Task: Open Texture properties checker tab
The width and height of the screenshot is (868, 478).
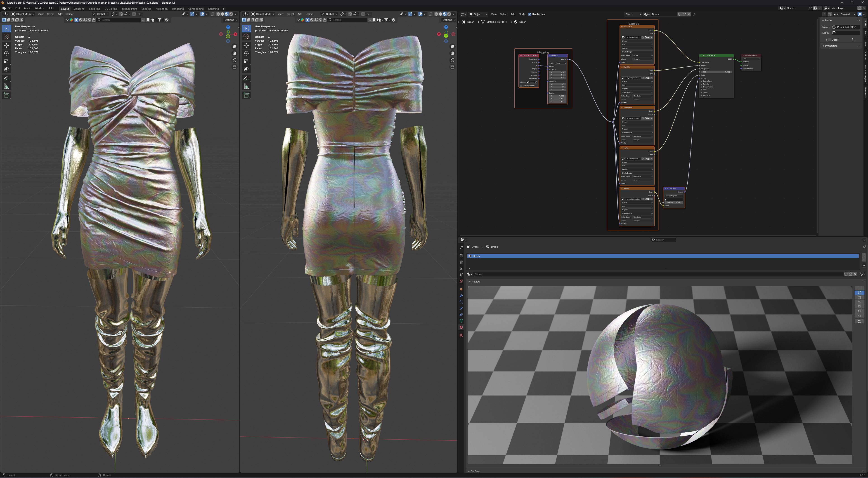Action: click(x=461, y=336)
